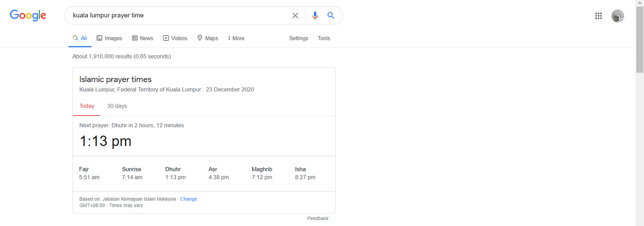644x226 pixels.
Task: Switch to News results tab
Action: (x=143, y=38)
